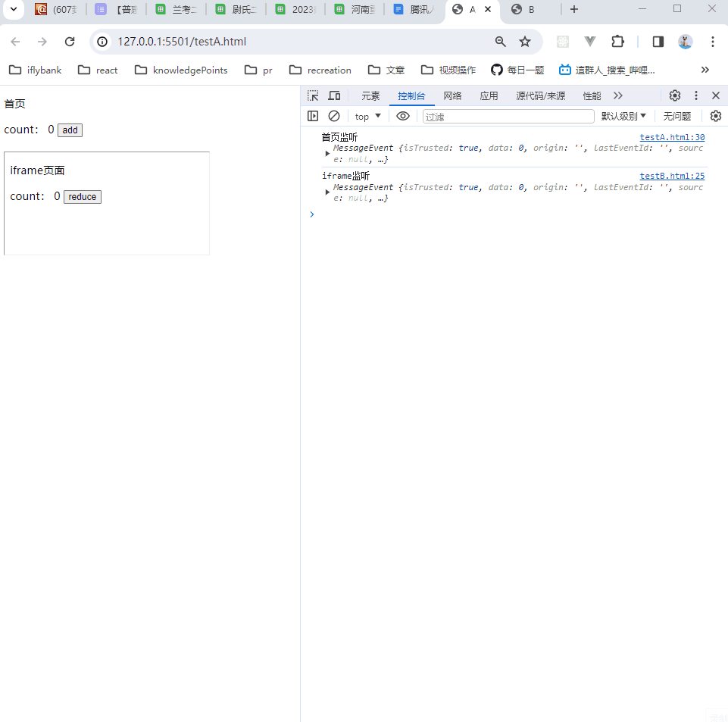The image size is (728, 722).
Task: Select the inspect element tool
Action: [x=313, y=95]
